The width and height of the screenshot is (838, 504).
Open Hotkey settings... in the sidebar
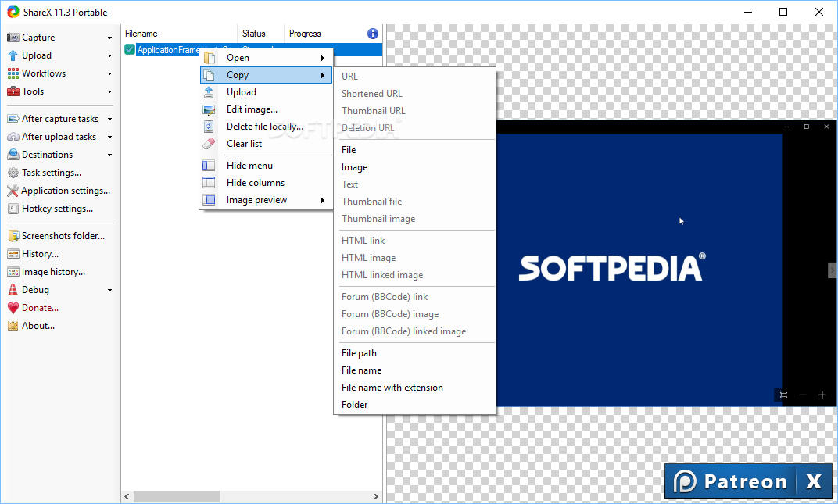click(x=57, y=209)
